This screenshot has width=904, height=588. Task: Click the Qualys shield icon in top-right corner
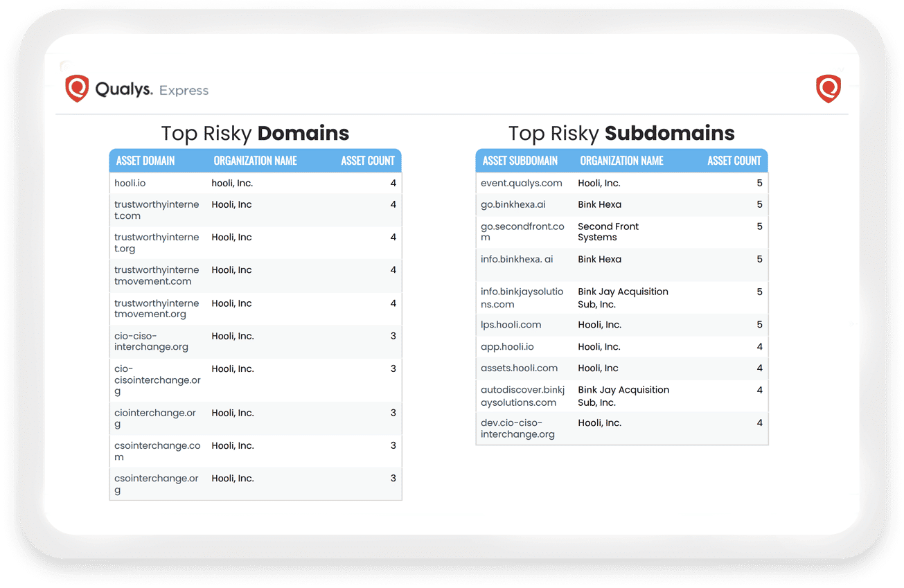pos(828,89)
